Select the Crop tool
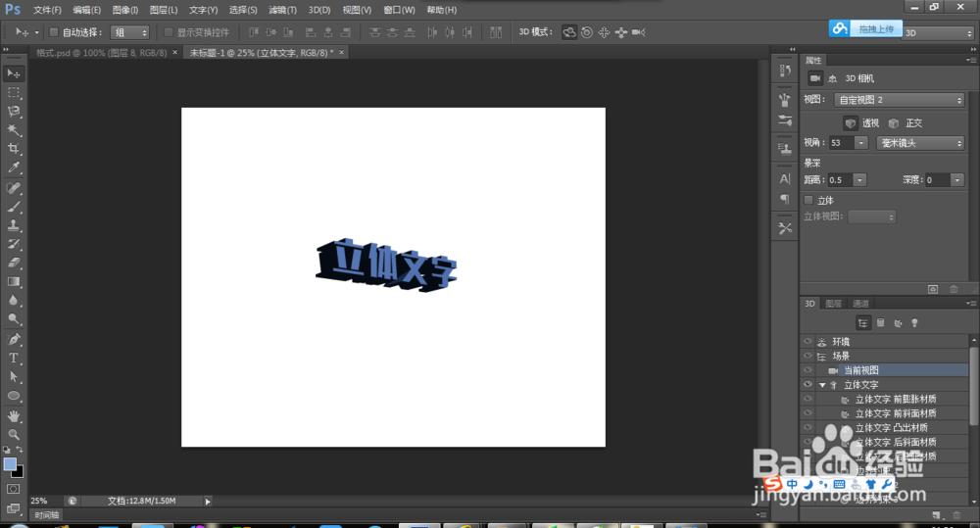 [13, 149]
